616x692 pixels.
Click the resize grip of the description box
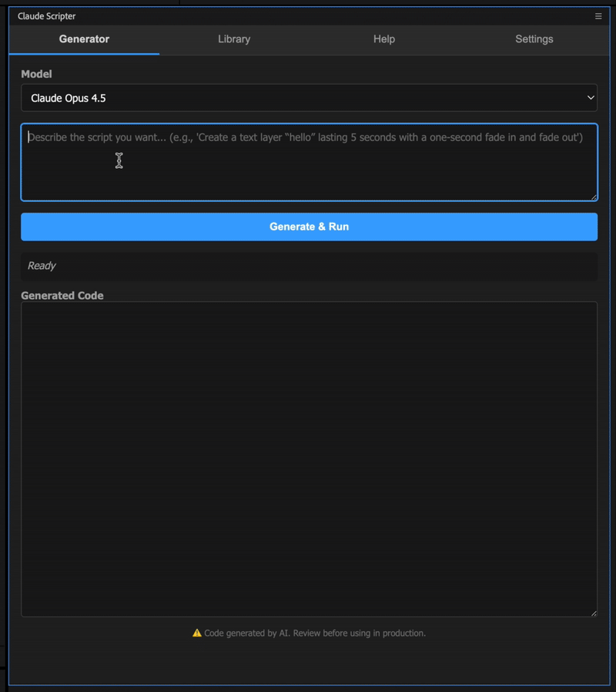point(594,197)
